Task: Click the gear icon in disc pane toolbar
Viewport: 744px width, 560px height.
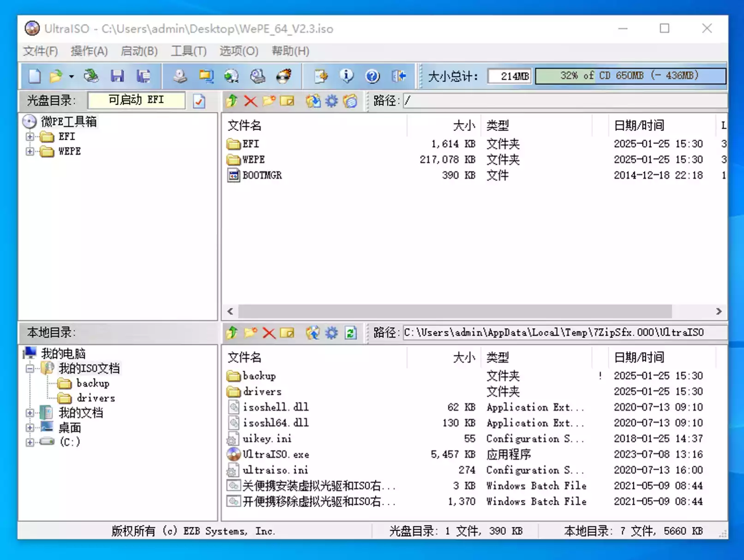Action: tap(331, 101)
